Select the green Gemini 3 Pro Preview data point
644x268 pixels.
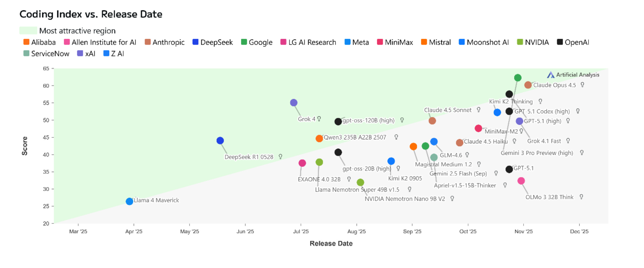pos(518,78)
